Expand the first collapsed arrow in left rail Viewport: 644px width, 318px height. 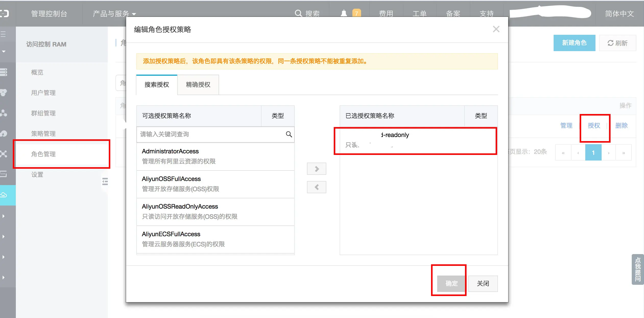pos(4,216)
